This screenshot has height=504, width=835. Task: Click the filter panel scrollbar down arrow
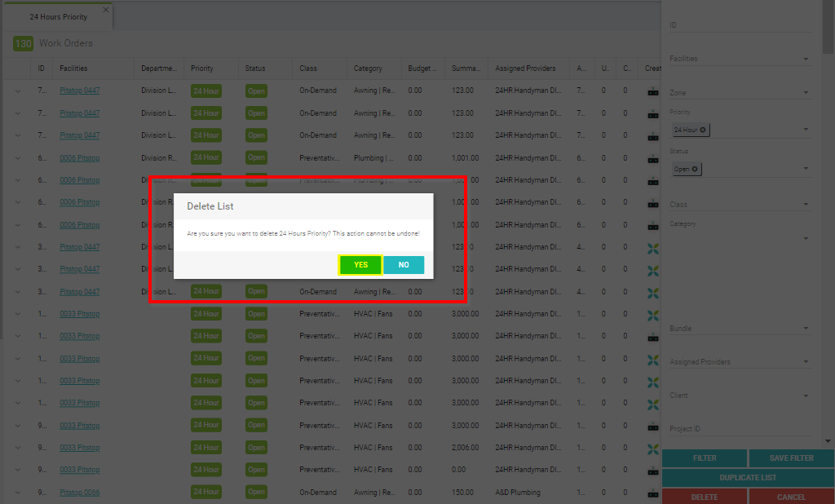point(828,441)
